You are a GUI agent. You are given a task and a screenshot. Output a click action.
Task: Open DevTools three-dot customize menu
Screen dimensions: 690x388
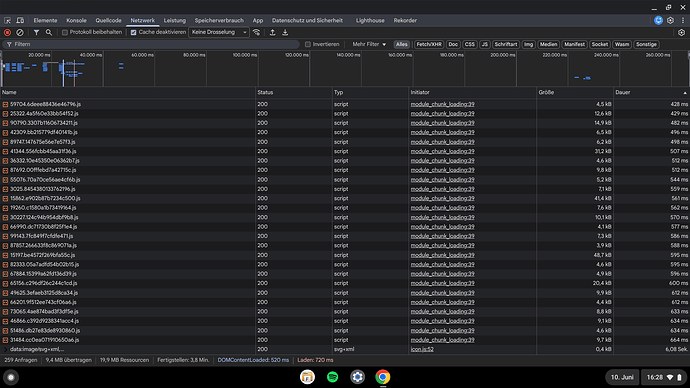coord(683,21)
